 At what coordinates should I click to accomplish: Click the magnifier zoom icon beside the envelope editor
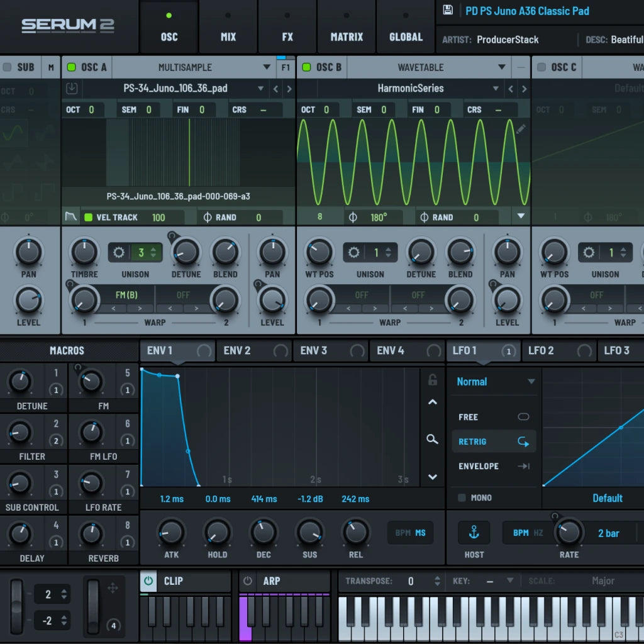pyautogui.click(x=432, y=440)
